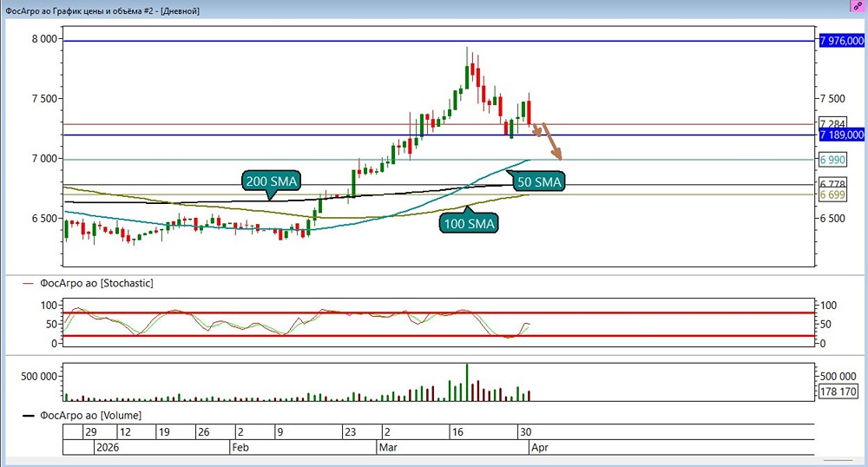Click the 7 284 current price label

[x=832, y=123]
